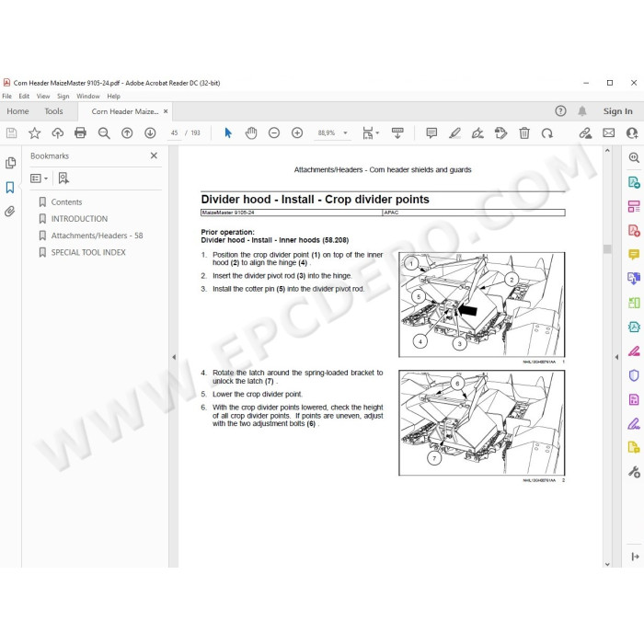Click the Sign In button
The height and width of the screenshot is (644, 644).
pos(617,111)
